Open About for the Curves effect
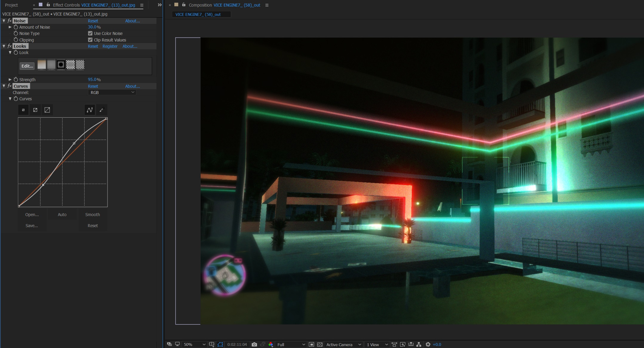The height and width of the screenshot is (348, 644). click(133, 86)
